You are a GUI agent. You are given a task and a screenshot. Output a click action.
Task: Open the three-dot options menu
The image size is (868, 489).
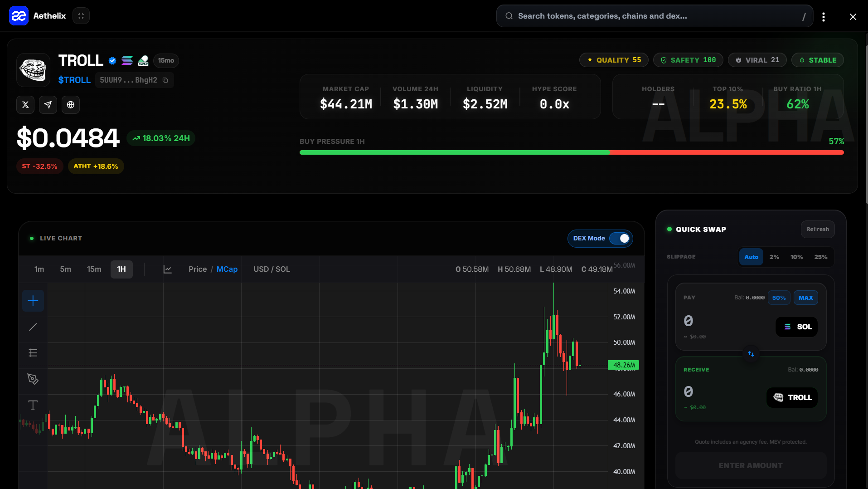click(824, 16)
